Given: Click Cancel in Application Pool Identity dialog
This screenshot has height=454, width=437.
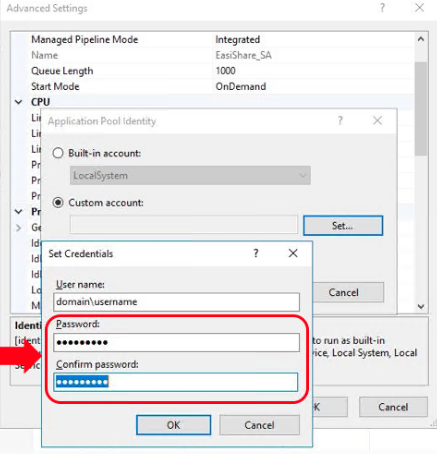Looking at the screenshot, I should point(344,292).
